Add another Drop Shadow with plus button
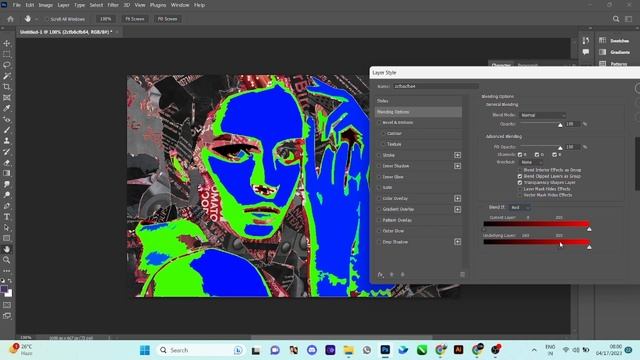The width and height of the screenshot is (640, 360). coord(458,242)
